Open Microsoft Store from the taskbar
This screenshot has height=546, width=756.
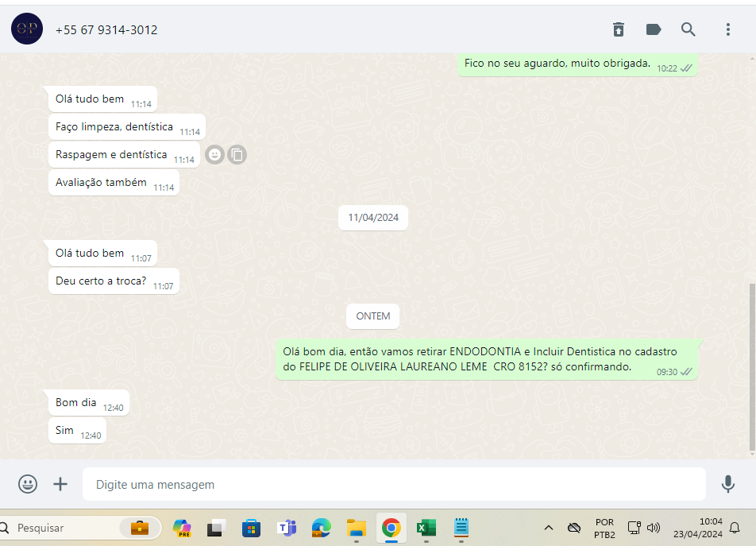point(251,529)
